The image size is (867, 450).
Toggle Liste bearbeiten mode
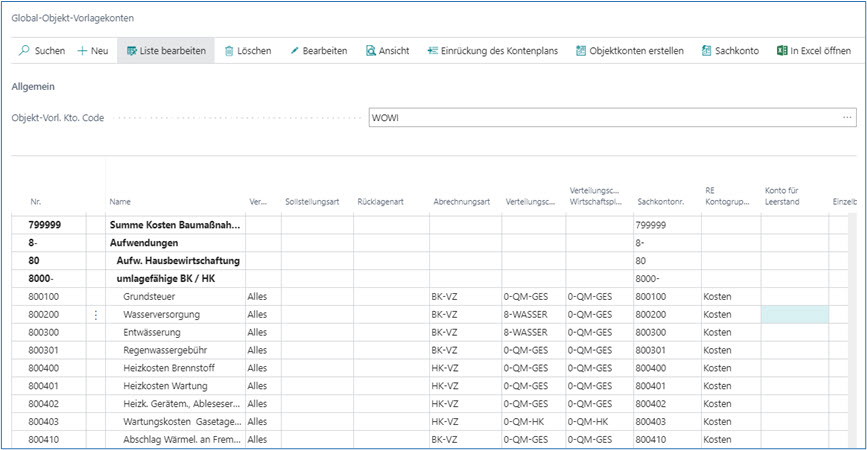pos(166,51)
